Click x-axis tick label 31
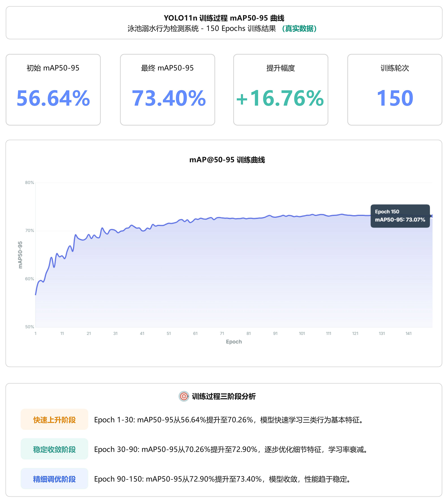This screenshot has height=502, width=448. pyautogui.click(x=115, y=333)
